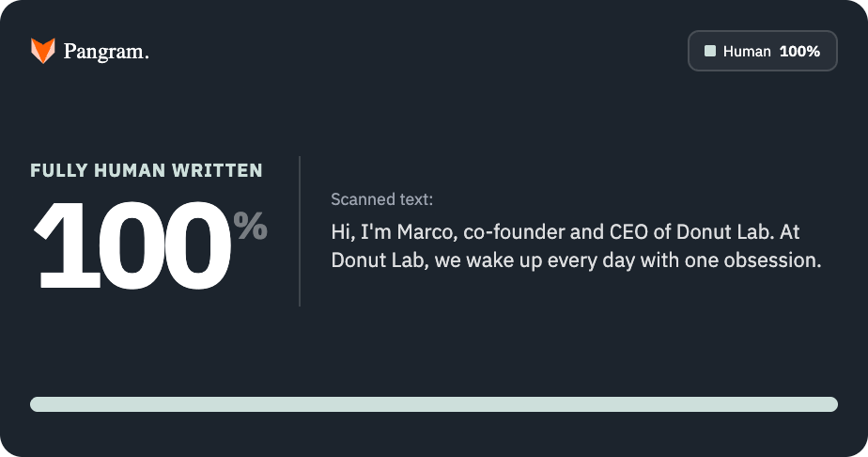
Task: Click the Pangram wordmark text
Action: tap(105, 52)
